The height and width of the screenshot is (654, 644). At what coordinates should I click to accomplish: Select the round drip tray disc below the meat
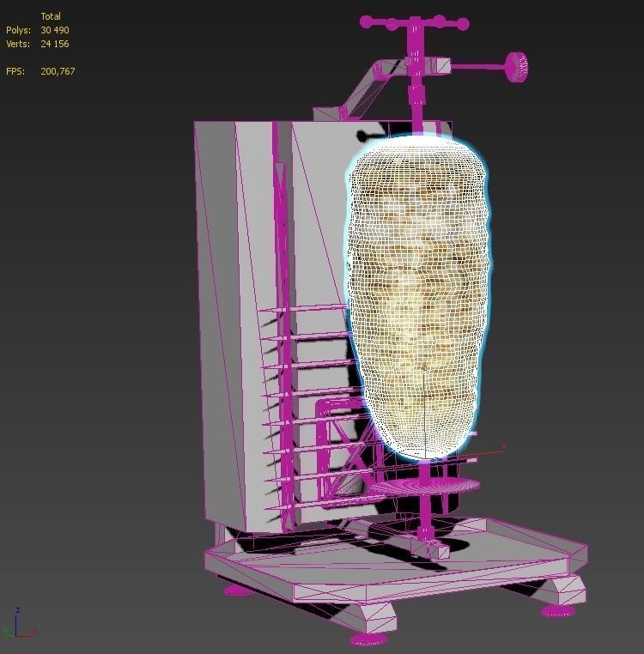[425, 487]
